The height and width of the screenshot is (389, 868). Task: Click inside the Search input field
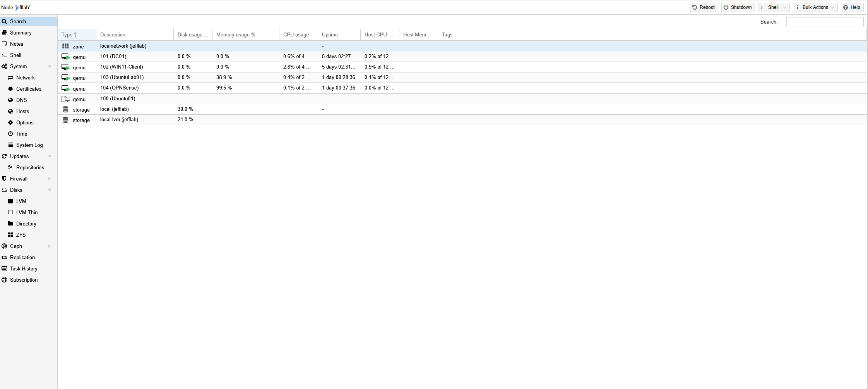(x=825, y=22)
